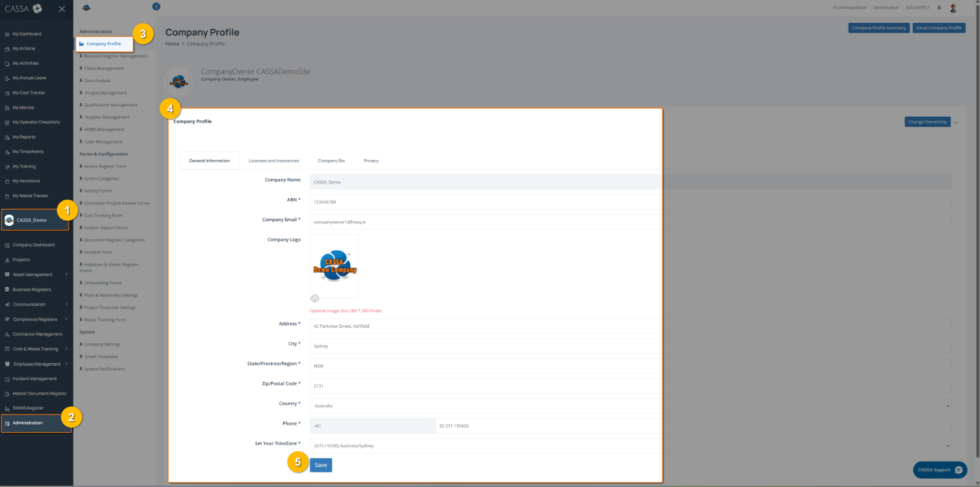
Task: Click the My Cost Tracker sidebar icon
Action: point(7,93)
